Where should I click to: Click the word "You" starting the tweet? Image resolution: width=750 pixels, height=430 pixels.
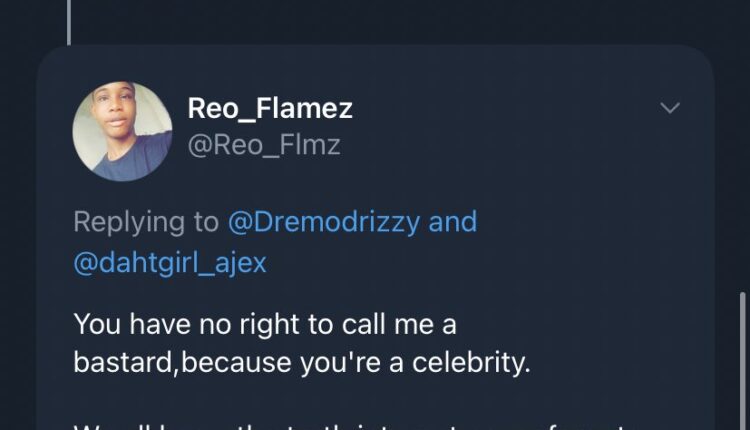click(x=97, y=325)
